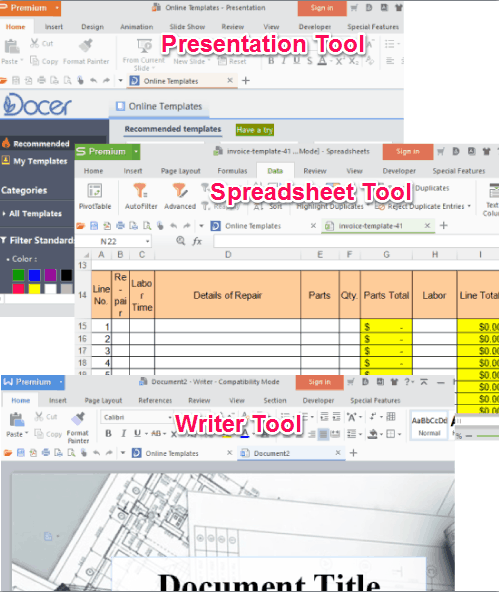Toggle Bold in Writer ribbon
The width and height of the screenshot is (499, 592).
(109, 433)
